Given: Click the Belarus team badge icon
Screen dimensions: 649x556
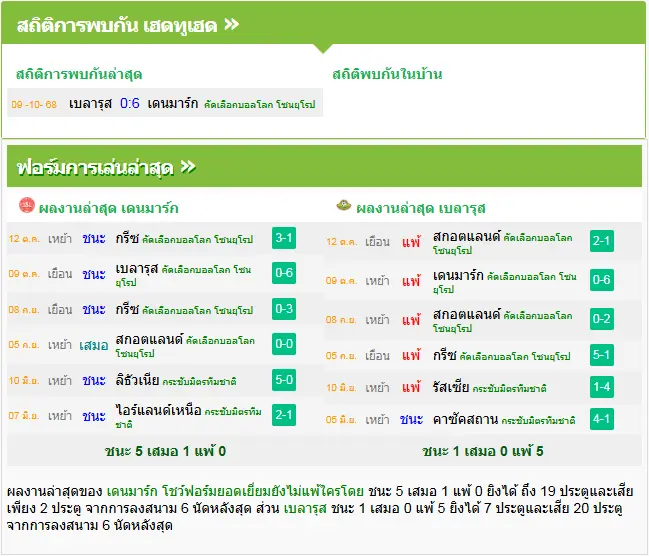Looking at the screenshot, I should [x=344, y=205].
